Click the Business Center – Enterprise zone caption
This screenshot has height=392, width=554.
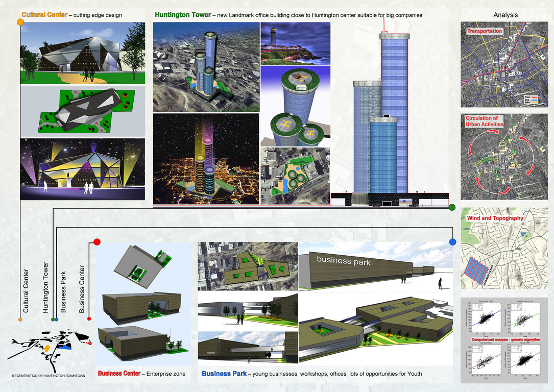[x=141, y=374]
